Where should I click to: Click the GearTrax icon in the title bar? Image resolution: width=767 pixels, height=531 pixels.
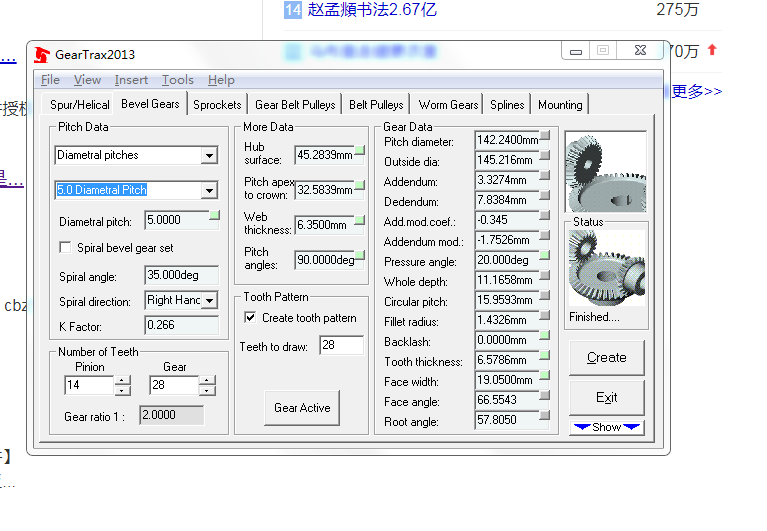point(41,54)
